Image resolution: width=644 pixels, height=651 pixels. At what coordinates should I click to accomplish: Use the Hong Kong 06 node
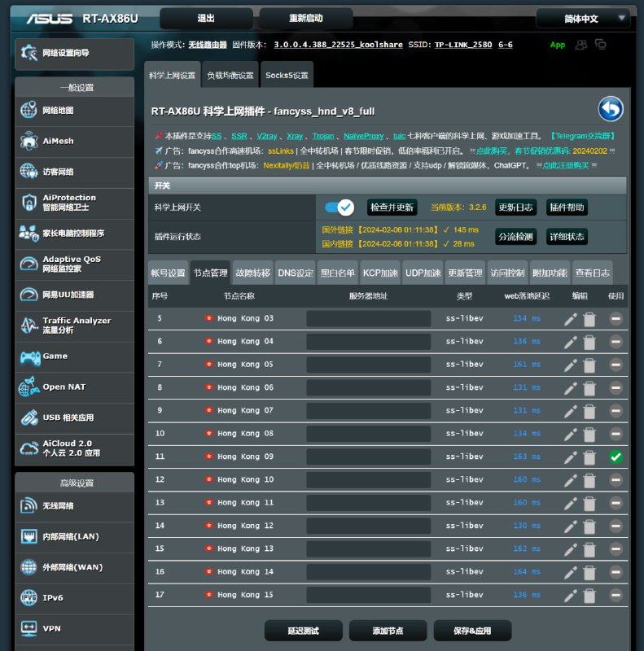616,388
